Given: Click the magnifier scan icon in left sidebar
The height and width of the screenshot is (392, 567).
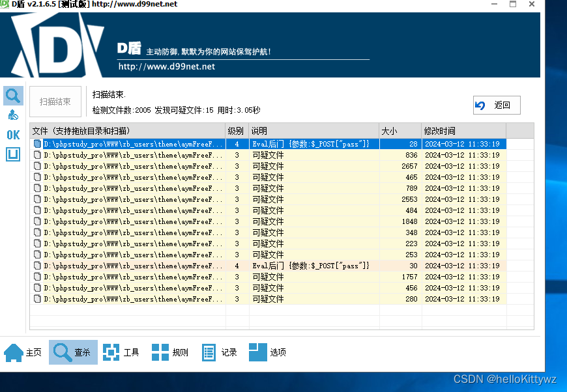Looking at the screenshot, I should [x=14, y=96].
